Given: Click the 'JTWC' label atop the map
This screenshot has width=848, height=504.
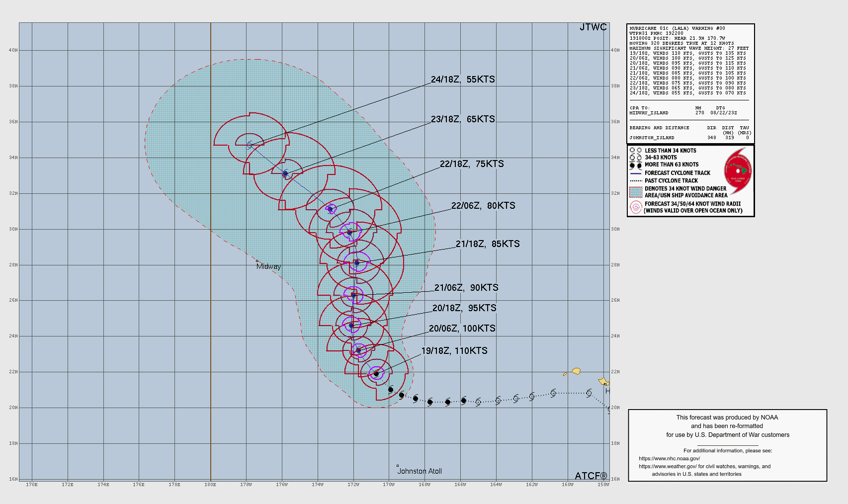Looking at the screenshot, I should [x=593, y=27].
